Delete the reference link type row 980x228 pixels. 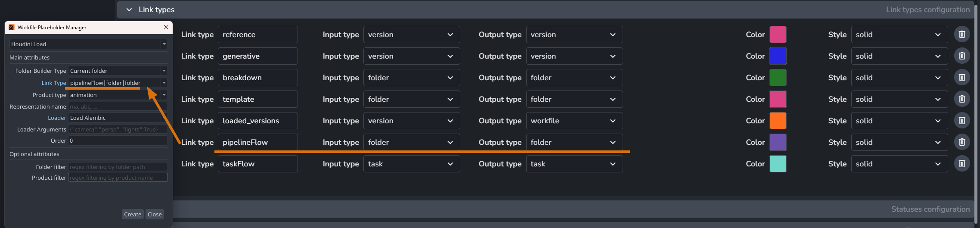[962, 34]
